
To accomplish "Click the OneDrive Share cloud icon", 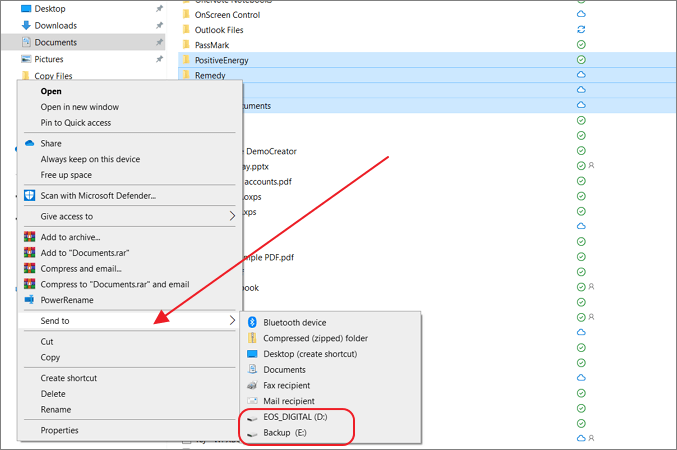I will click(30, 144).
